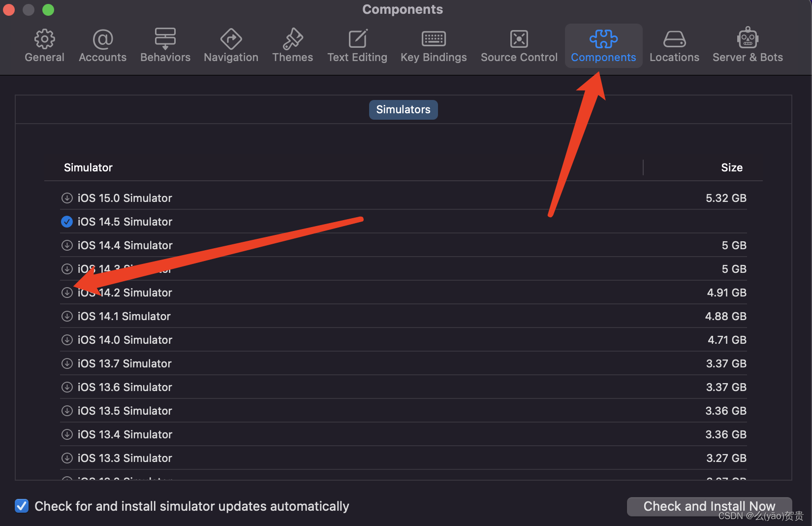Toggle automatic simulator updates checkbox
The image size is (812, 526).
22,506
